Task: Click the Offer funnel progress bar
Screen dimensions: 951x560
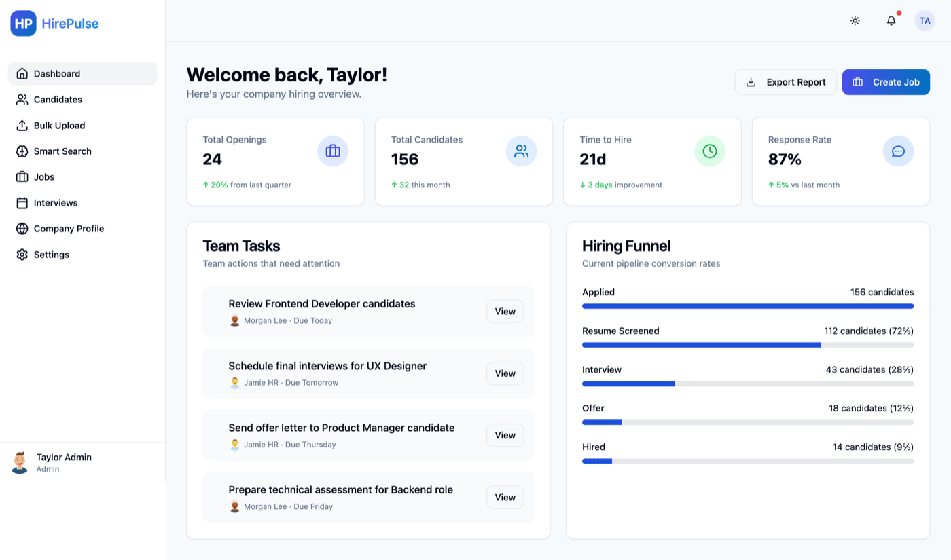Action: click(748, 422)
